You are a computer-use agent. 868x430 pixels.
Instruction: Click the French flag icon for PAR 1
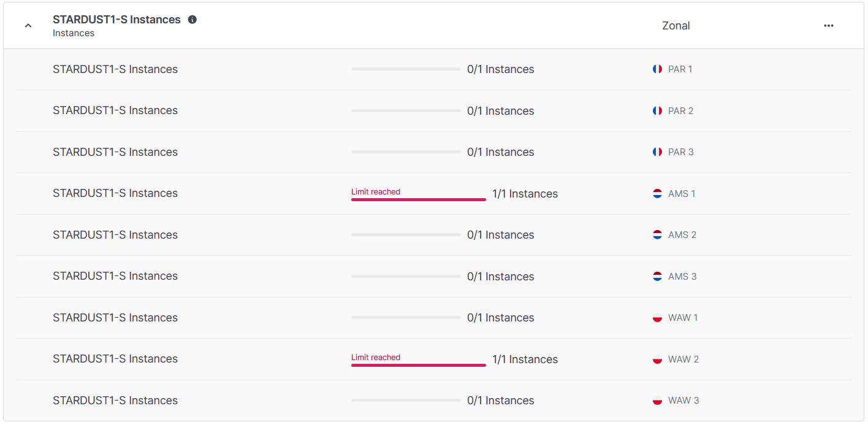click(x=657, y=69)
